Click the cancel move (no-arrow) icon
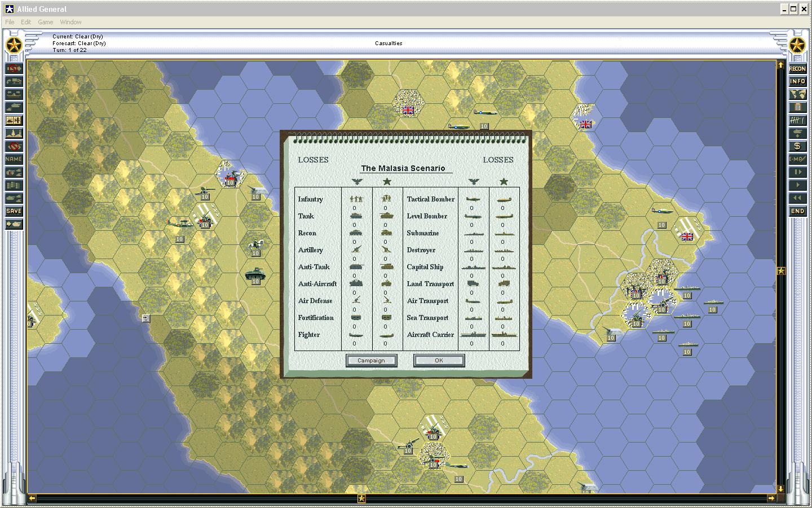 click(14, 69)
